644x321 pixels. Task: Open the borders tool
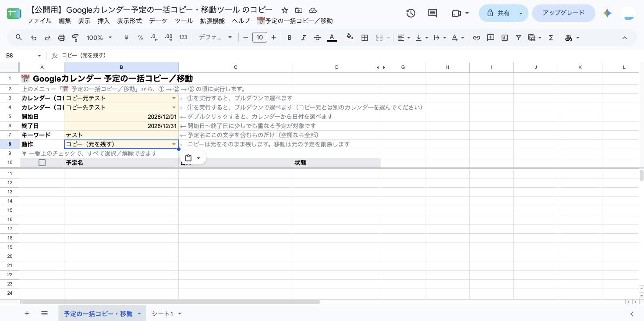(x=364, y=38)
